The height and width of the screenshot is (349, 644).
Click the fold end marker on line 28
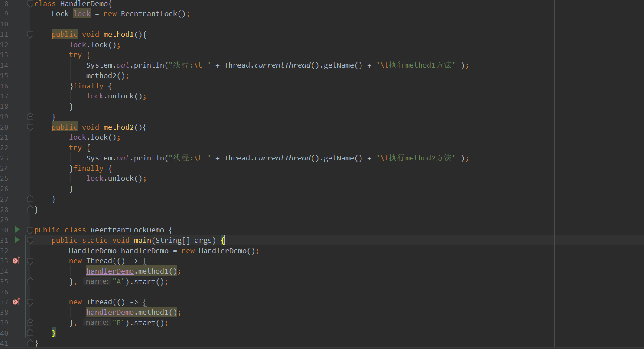(x=30, y=209)
